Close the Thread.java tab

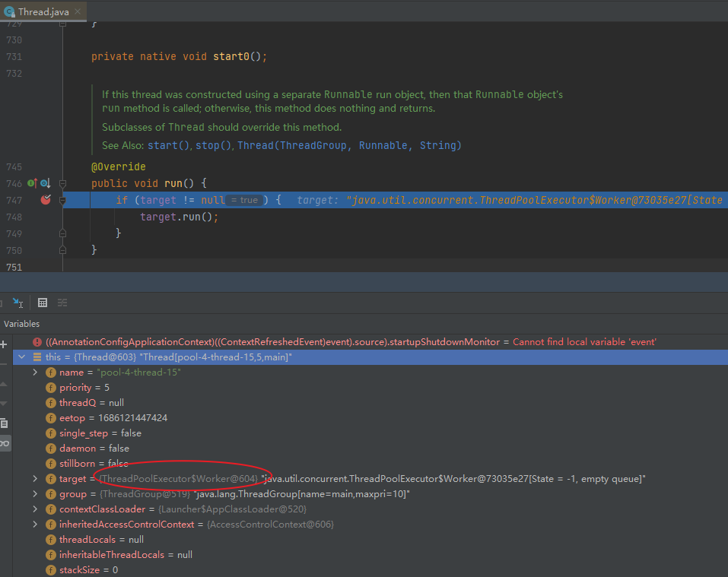coord(78,11)
